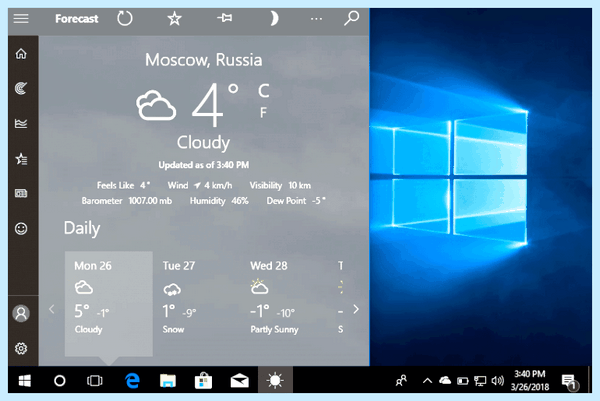Refresh the weather forecast
This screenshot has height=401, width=600.
point(125,18)
